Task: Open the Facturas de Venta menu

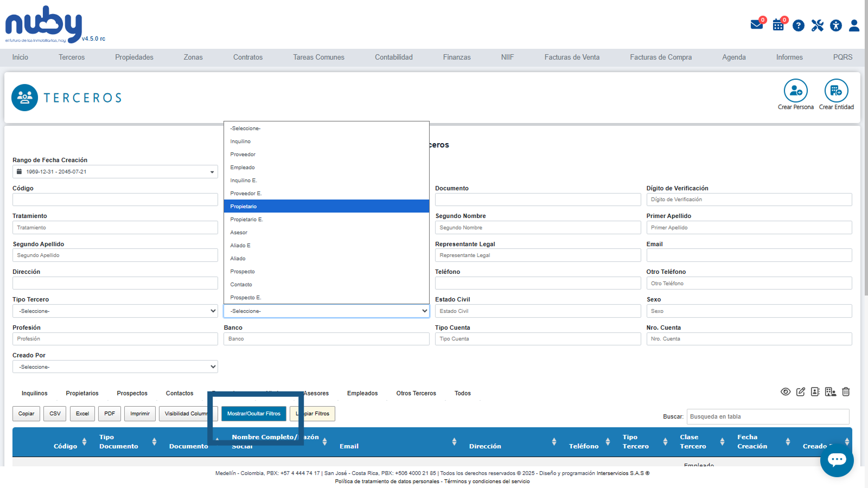Action: click(572, 57)
